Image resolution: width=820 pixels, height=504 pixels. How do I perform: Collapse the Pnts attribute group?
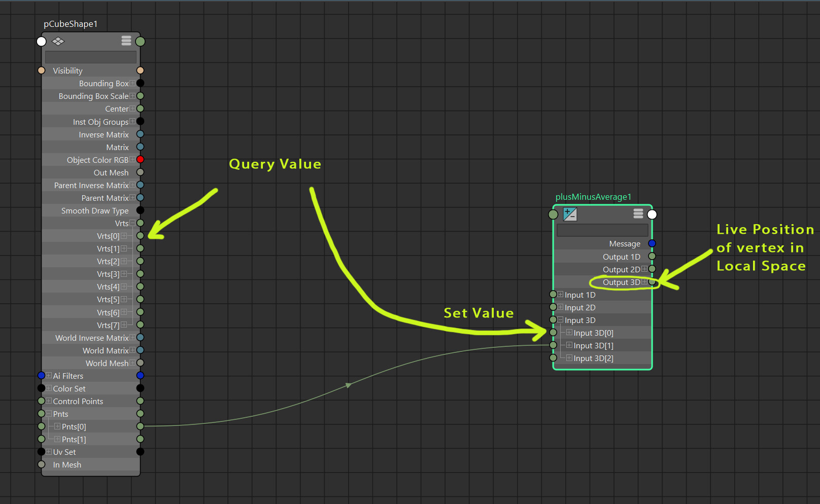[x=49, y=414]
